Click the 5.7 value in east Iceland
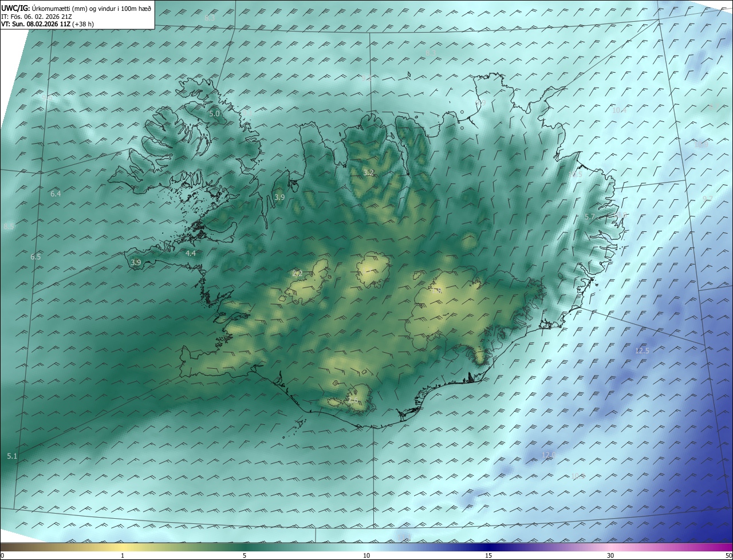The image size is (733, 560). pyautogui.click(x=590, y=217)
